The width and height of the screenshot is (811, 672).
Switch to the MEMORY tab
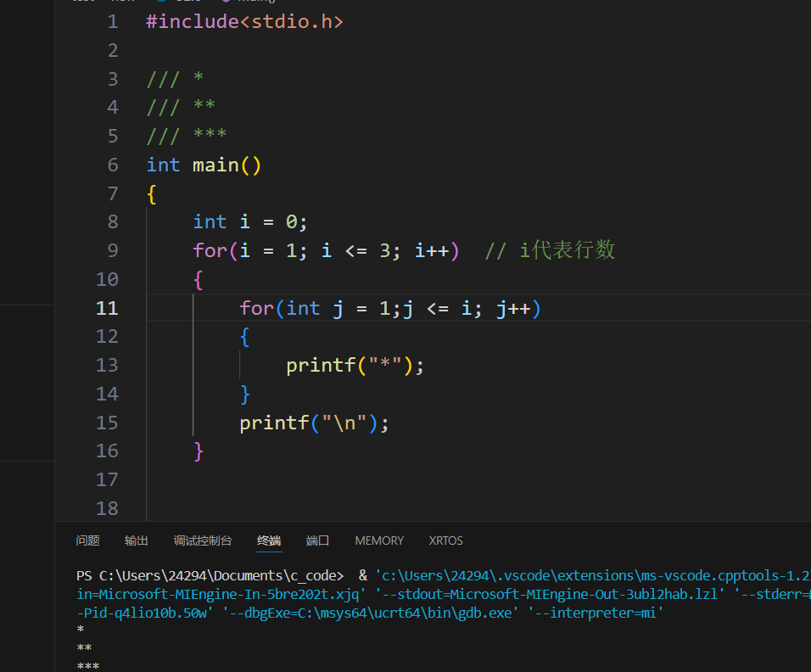pyautogui.click(x=379, y=540)
